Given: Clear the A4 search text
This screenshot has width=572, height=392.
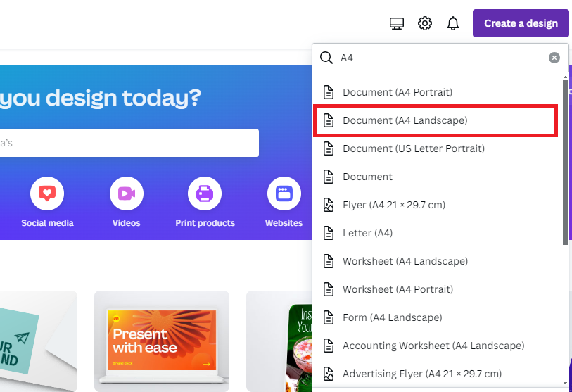Looking at the screenshot, I should tap(554, 58).
